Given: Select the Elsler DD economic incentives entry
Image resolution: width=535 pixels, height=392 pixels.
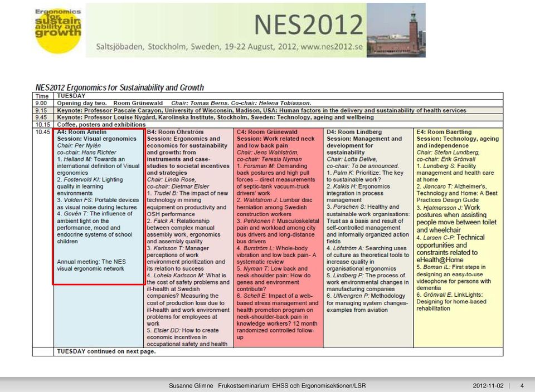Looking at the screenshot, I should [x=187, y=337].
